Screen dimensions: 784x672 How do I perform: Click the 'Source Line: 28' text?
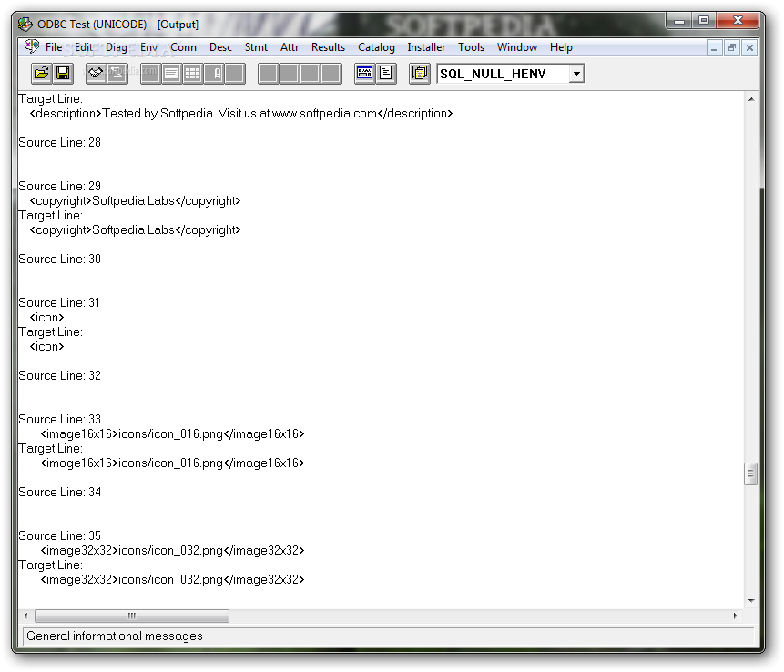[59, 142]
